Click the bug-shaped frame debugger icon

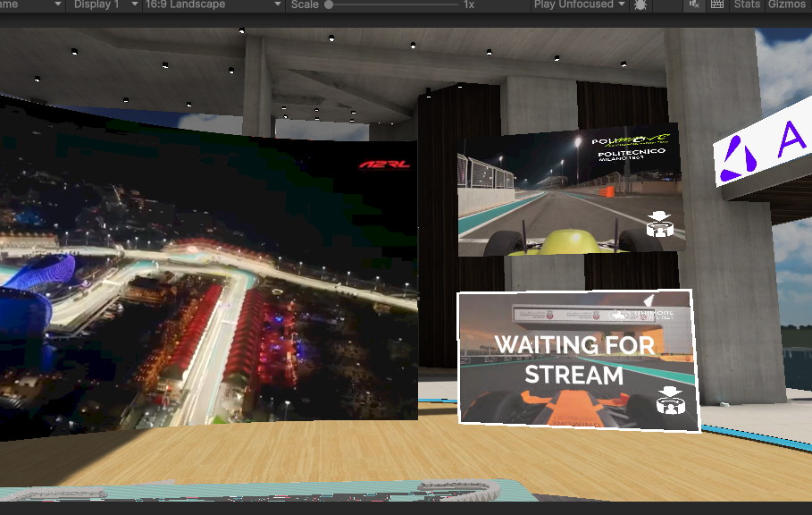point(640,4)
